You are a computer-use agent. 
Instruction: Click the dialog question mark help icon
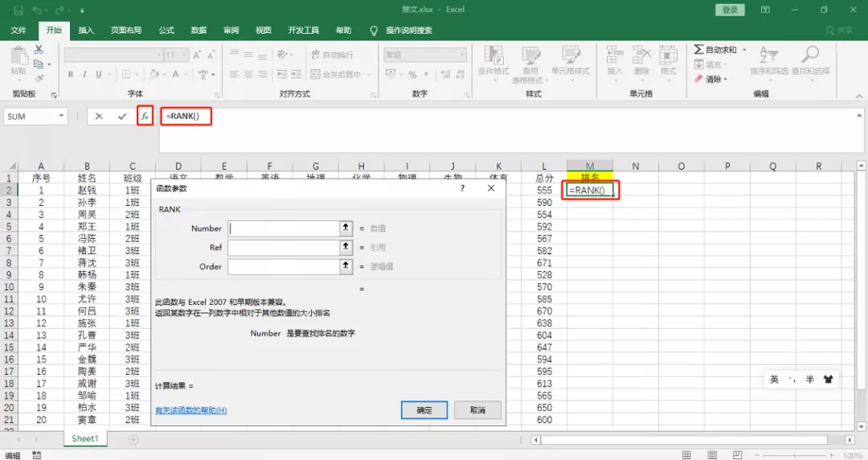463,188
